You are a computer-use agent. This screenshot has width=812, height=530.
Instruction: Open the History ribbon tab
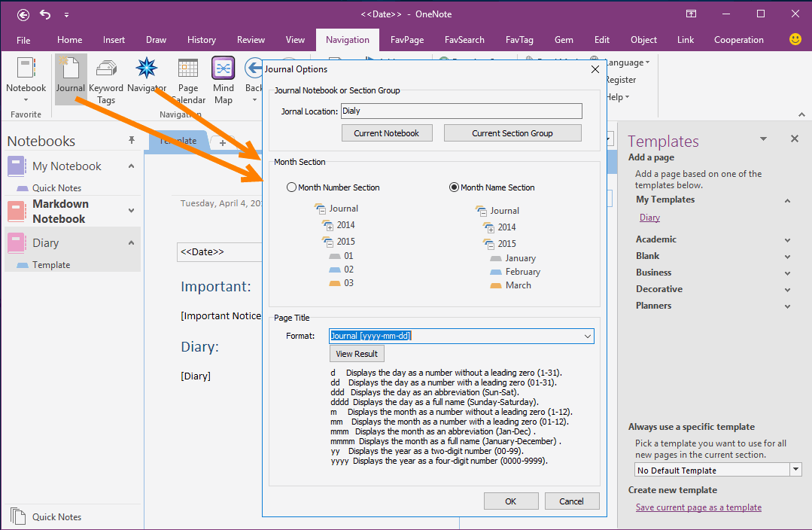[x=202, y=40]
